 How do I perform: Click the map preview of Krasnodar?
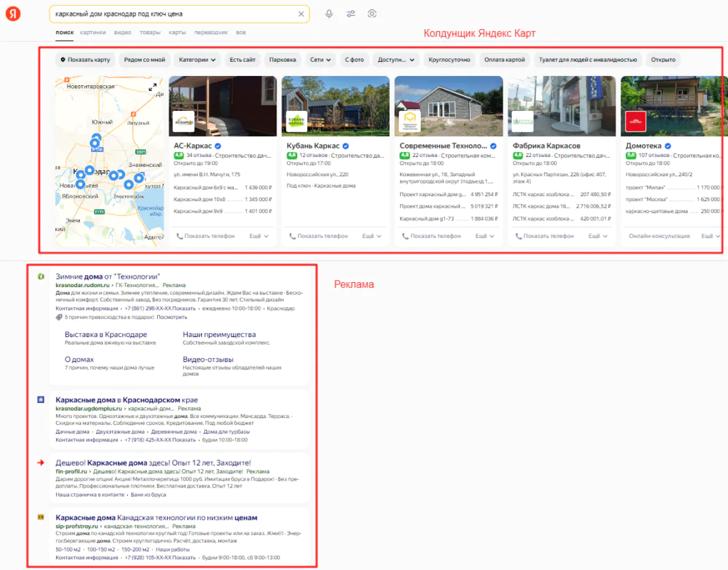pos(109,161)
